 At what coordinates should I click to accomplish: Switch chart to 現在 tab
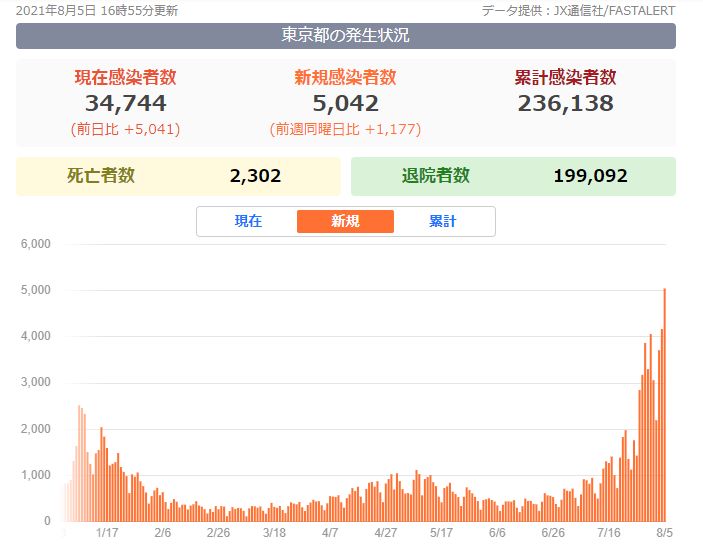pyautogui.click(x=248, y=221)
